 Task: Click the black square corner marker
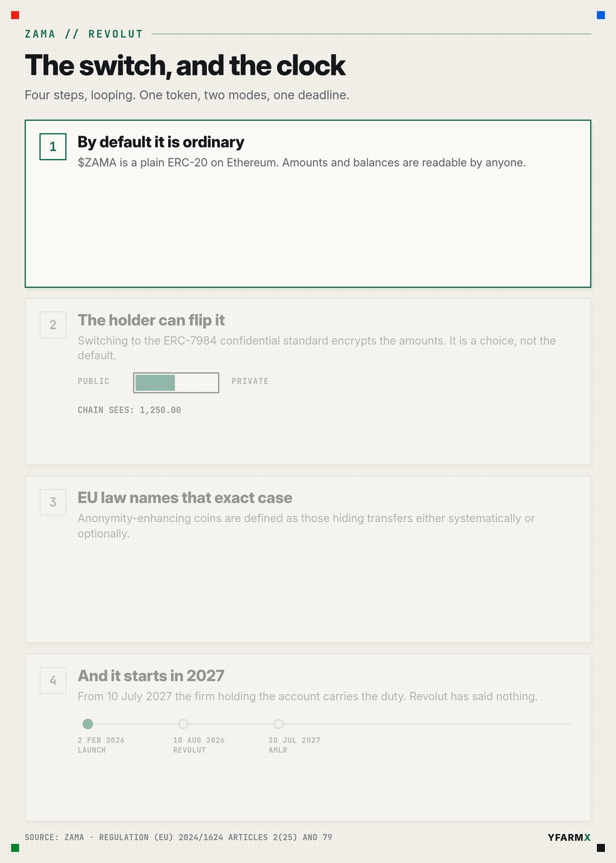[601, 848]
